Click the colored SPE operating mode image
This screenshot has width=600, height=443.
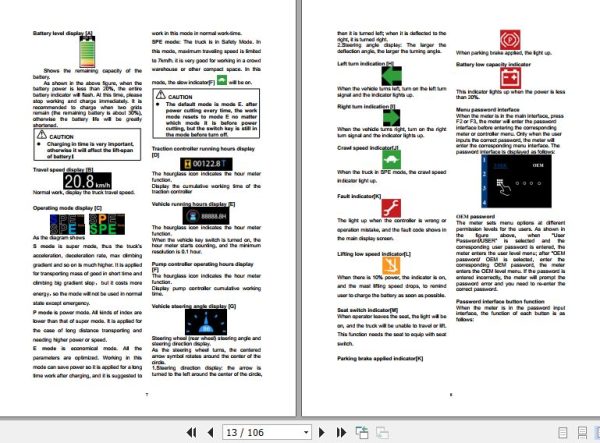coord(87,224)
